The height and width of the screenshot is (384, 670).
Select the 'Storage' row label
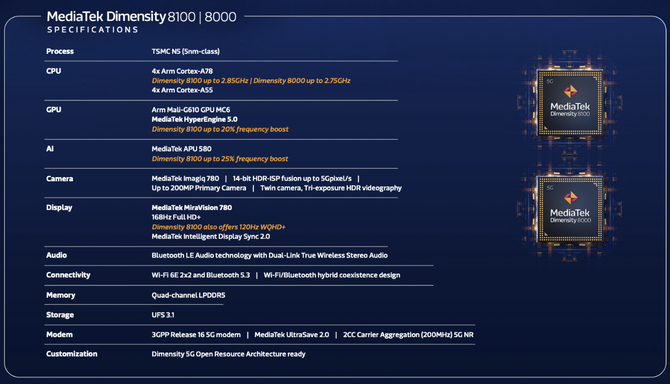pos(60,315)
